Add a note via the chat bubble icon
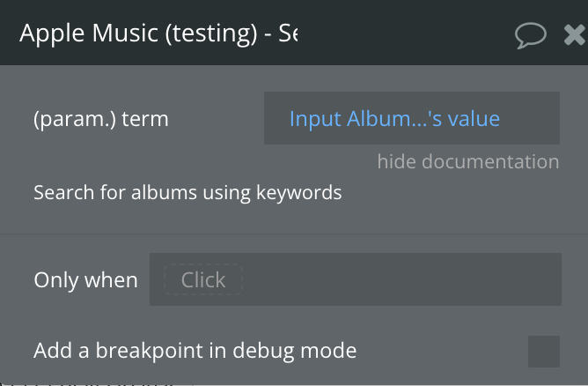Image resolution: width=588 pixels, height=386 pixels. 530,35
